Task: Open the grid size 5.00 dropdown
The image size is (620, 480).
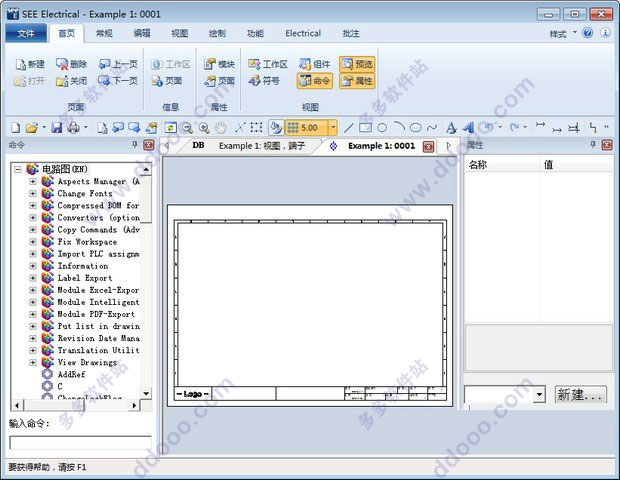Action: click(x=333, y=128)
